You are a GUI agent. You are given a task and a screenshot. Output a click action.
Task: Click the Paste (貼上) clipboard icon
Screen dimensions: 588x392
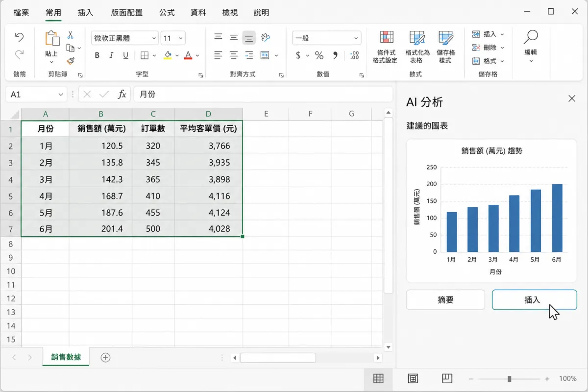51,39
